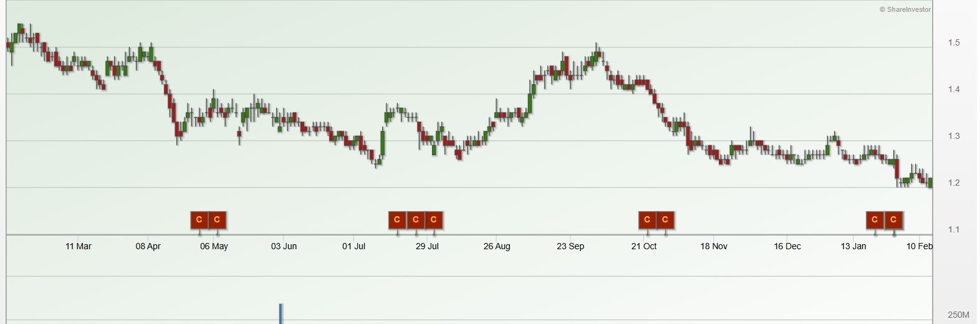This screenshot has height=324, width=980.
Task: Click the '06 May' date label
Action: pos(214,246)
